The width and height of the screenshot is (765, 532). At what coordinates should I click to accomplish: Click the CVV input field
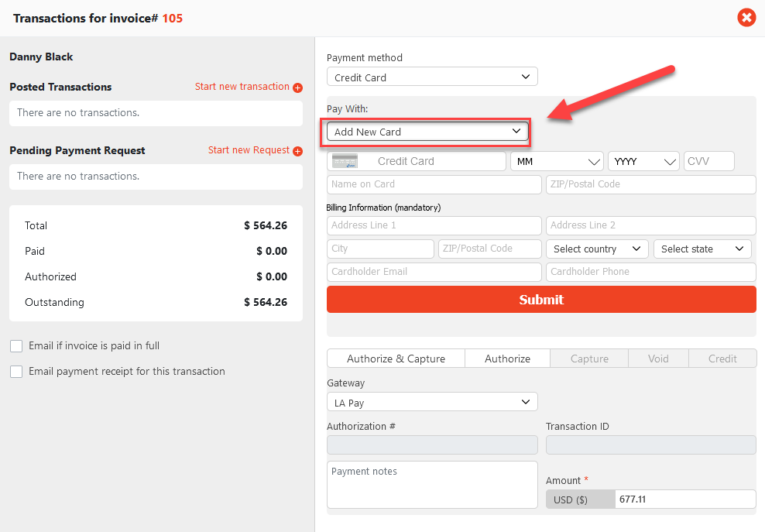[708, 161]
